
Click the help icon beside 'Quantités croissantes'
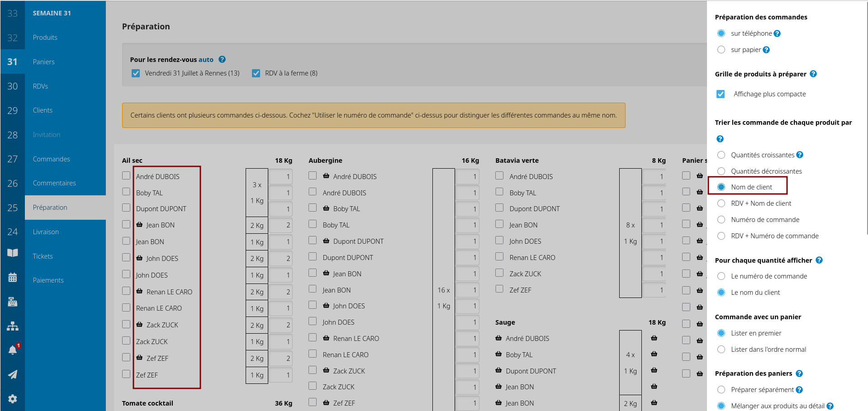click(x=800, y=155)
